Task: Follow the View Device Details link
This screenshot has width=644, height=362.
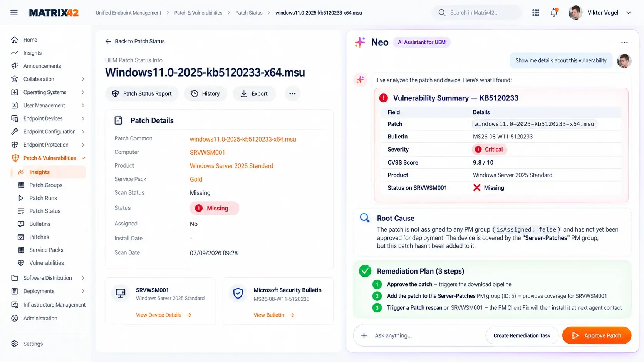Action: [x=164, y=315]
